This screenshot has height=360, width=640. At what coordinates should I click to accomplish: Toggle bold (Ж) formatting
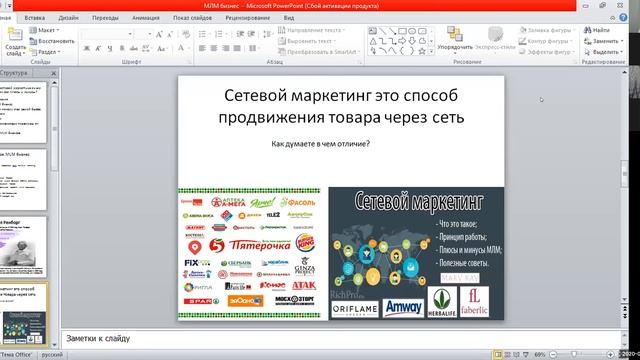click(87, 49)
